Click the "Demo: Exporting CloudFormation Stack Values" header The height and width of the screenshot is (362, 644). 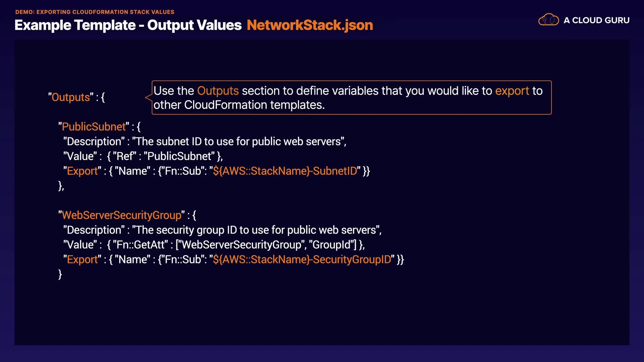95,12
